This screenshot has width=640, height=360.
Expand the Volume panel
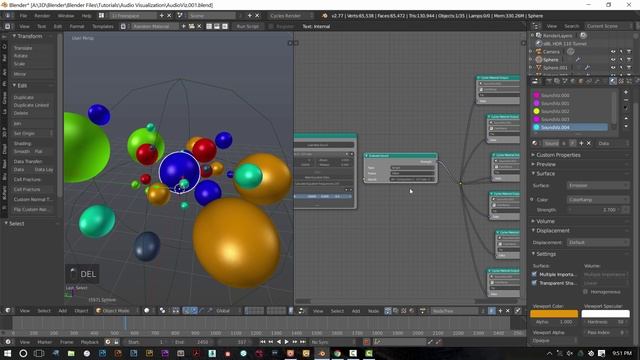pyautogui.click(x=545, y=221)
